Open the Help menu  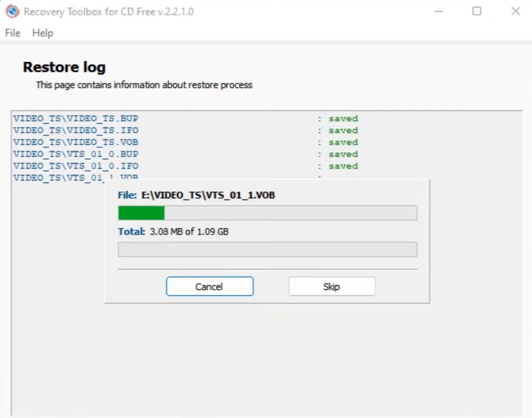(x=43, y=33)
